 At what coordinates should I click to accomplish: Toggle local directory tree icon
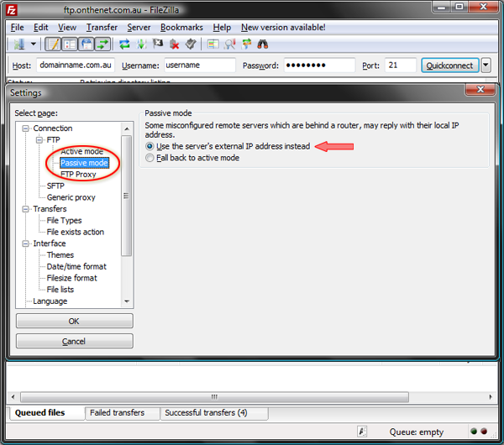[x=70, y=44]
